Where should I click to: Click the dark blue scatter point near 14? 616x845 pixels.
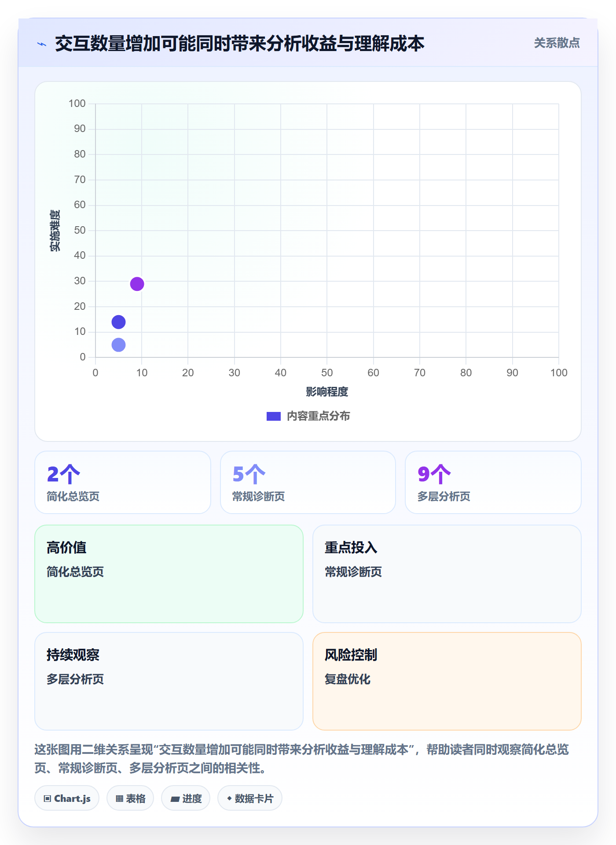(118, 322)
